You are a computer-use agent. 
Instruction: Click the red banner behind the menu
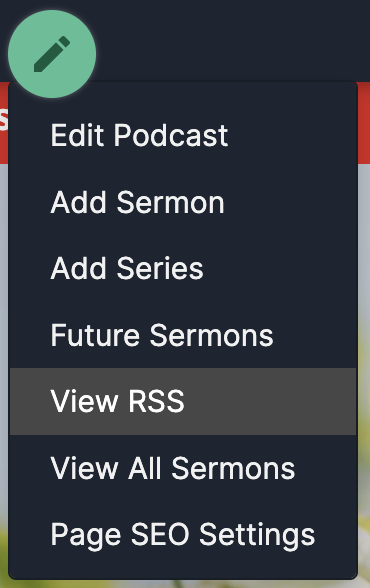point(364,123)
